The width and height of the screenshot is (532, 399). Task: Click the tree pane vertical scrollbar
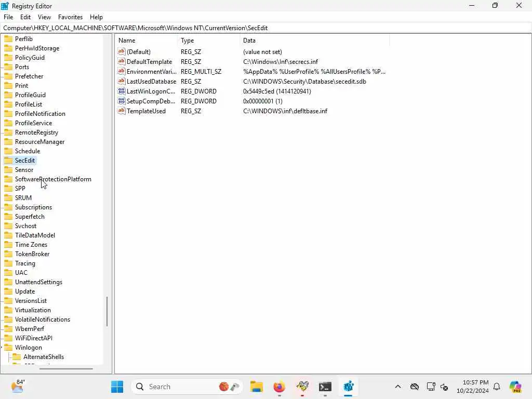click(107, 311)
